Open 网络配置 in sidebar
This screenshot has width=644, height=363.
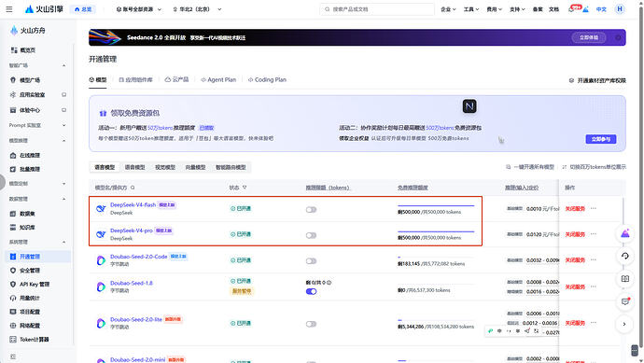click(25, 326)
